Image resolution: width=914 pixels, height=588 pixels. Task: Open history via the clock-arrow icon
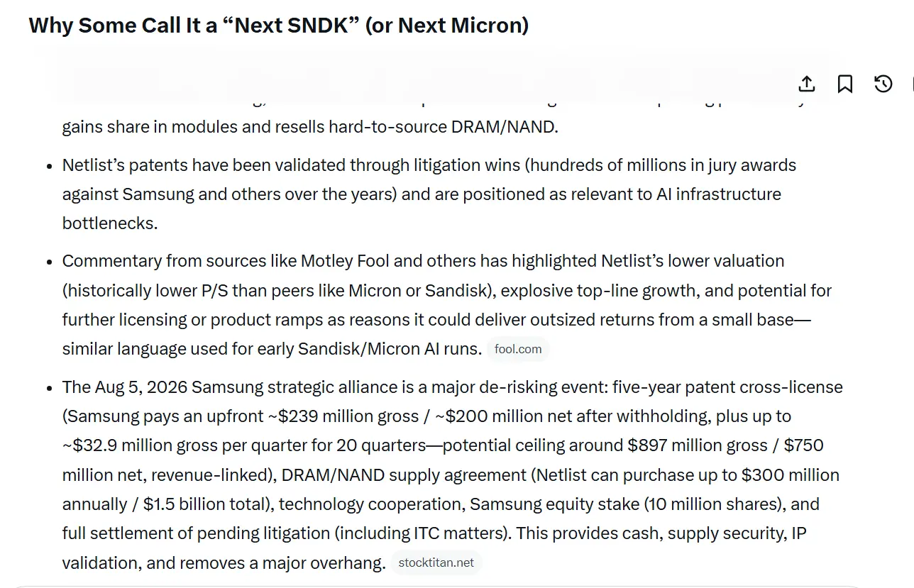(883, 84)
